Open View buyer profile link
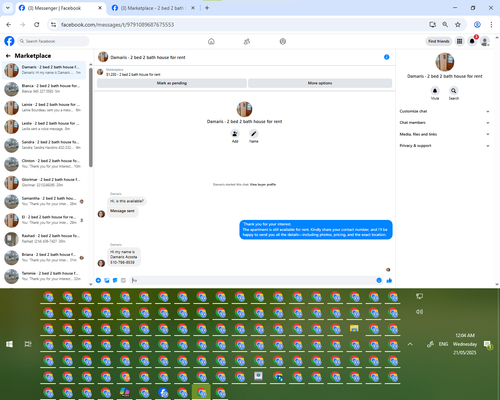This screenshot has width=500, height=400. (x=263, y=184)
